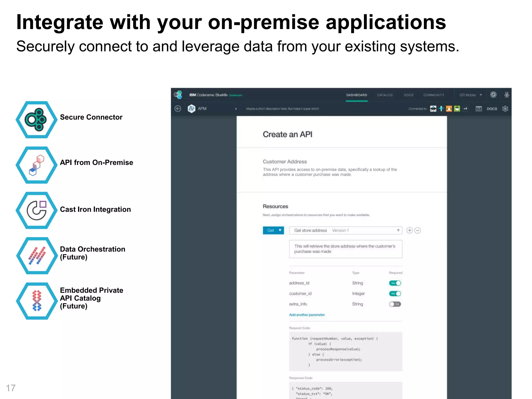Click the Embedded Private API Catalog icon
532x399 pixels.
(37, 301)
